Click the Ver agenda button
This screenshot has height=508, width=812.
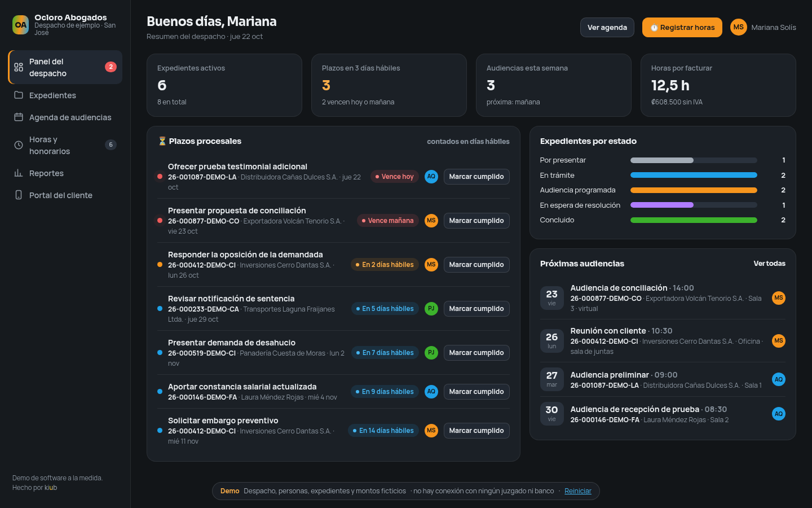(607, 27)
